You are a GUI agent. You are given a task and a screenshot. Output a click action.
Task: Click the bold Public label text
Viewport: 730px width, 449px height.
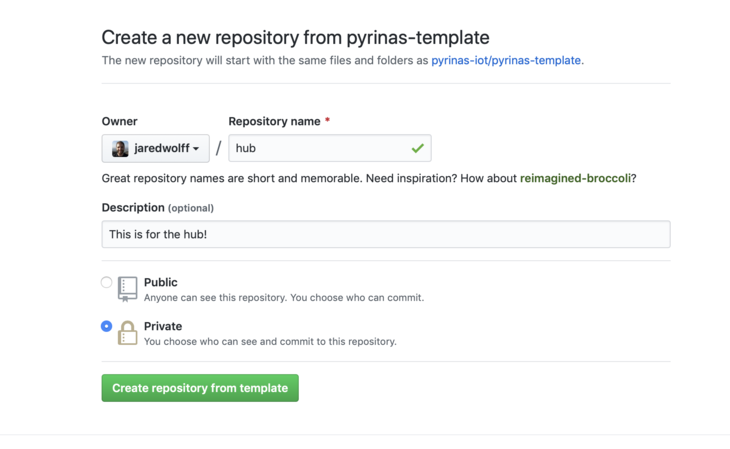click(x=160, y=282)
